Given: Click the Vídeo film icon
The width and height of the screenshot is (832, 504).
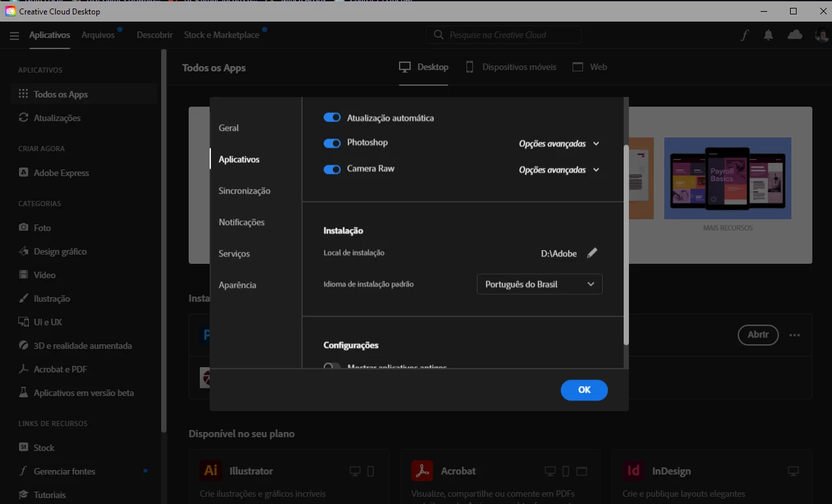Looking at the screenshot, I should pos(24,275).
